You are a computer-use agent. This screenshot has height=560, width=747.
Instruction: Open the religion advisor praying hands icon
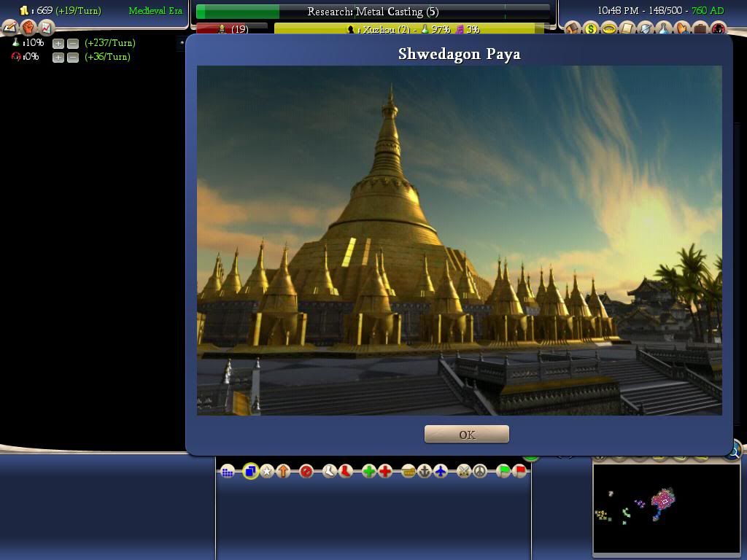(x=682, y=28)
